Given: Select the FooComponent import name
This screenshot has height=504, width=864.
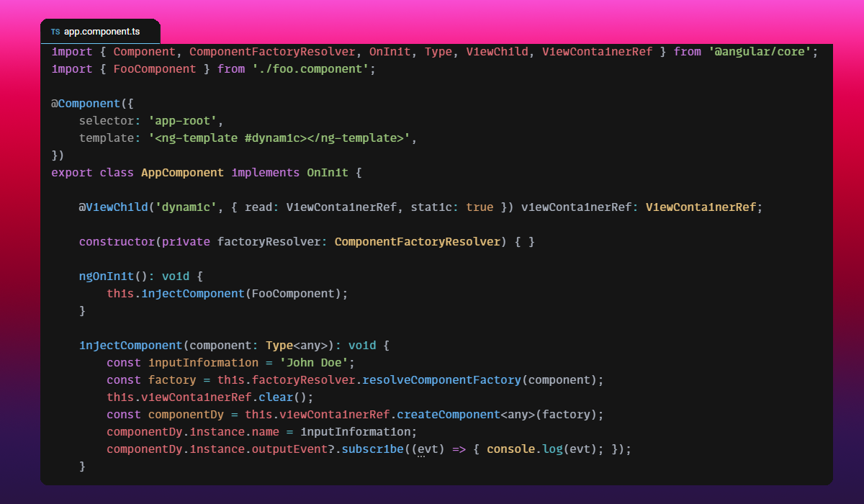Looking at the screenshot, I should (x=155, y=68).
